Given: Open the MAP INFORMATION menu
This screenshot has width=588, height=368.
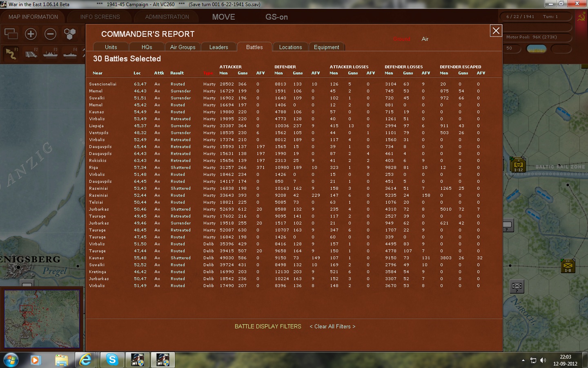Looking at the screenshot, I should click(x=33, y=17).
